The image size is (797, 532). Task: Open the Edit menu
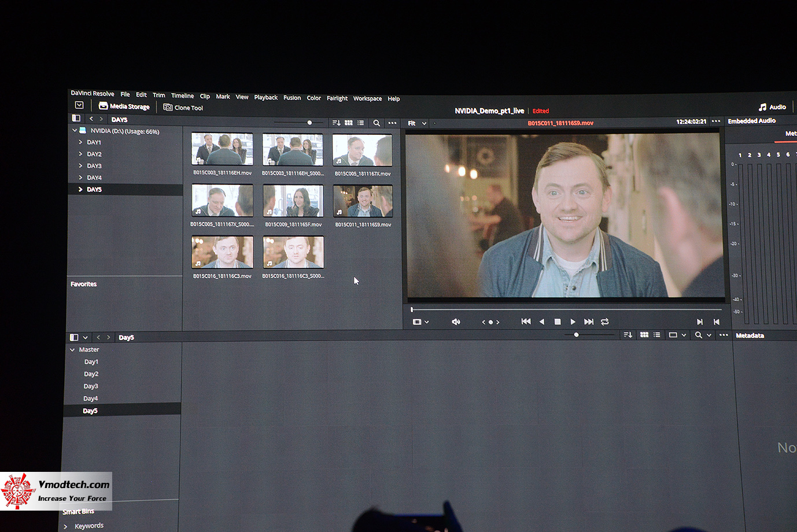pyautogui.click(x=141, y=95)
